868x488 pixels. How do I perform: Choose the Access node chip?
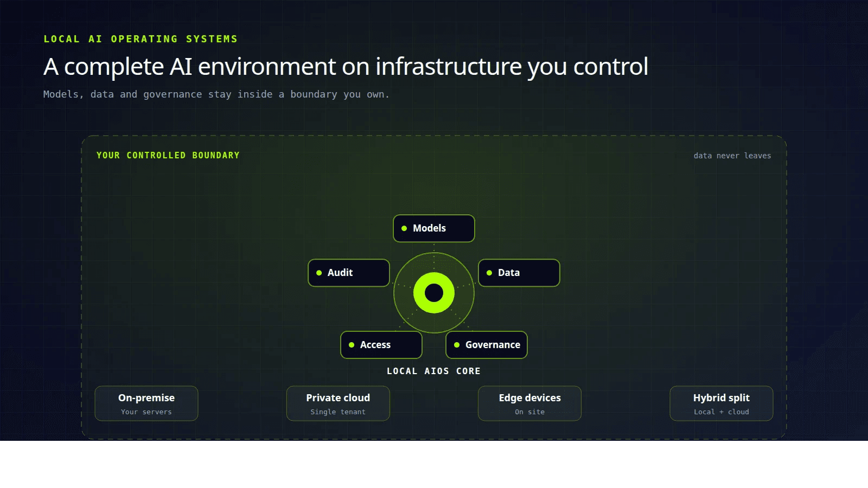tap(381, 345)
